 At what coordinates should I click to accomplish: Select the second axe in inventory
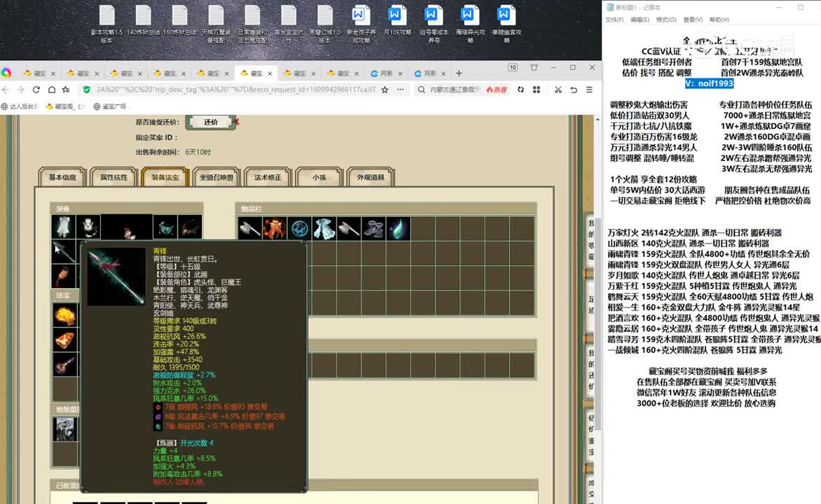349,229
